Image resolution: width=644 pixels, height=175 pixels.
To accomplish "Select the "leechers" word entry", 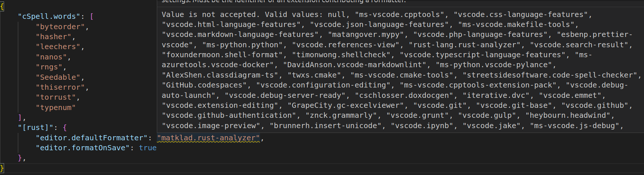I will 58,47.
